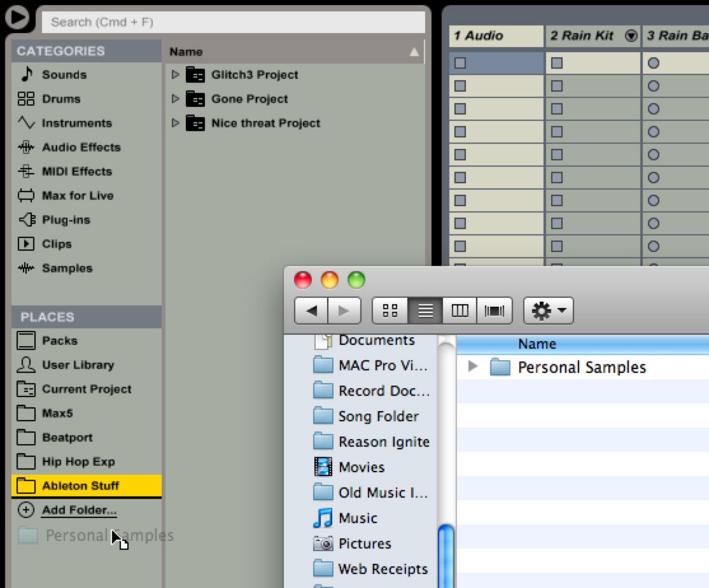Expand the Glitch3 Project folder
The image size is (709, 588).
coord(176,74)
